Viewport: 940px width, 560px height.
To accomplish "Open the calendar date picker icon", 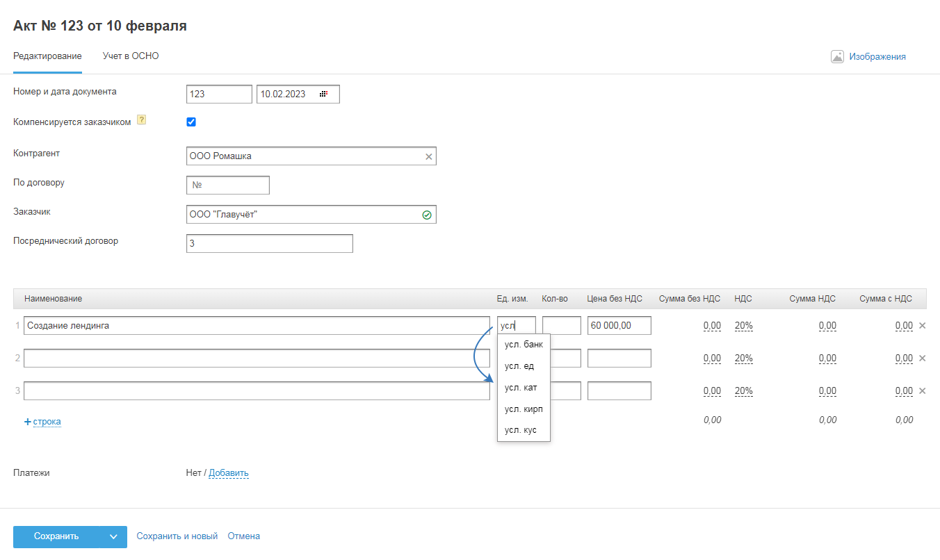I will coord(323,94).
